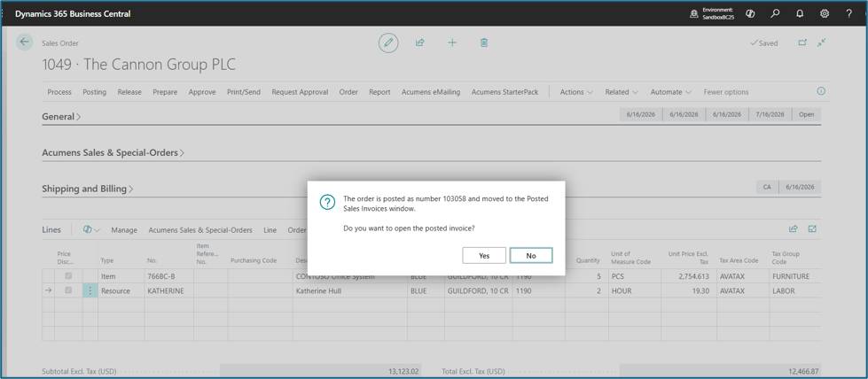Open the share icon in header
868x379 pixels.
click(x=419, y=43)
